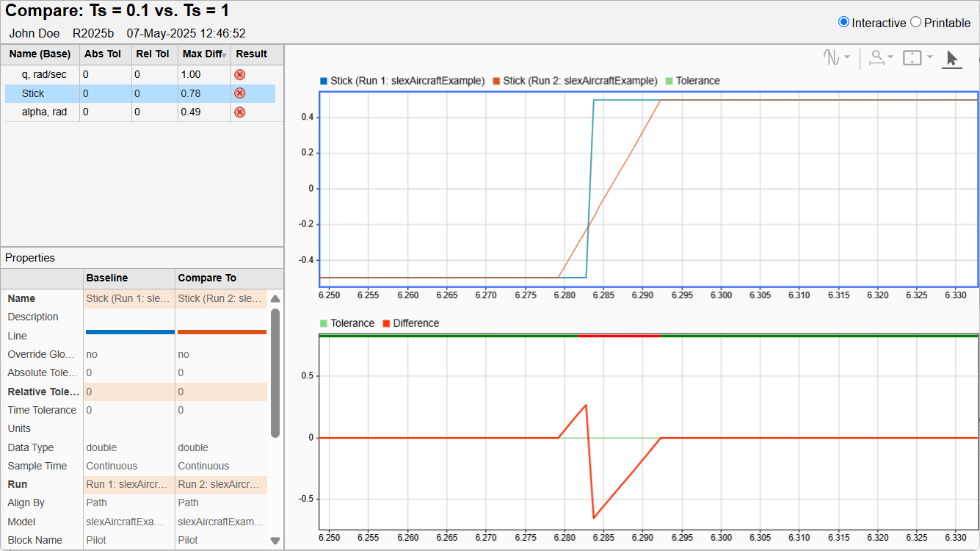Select the pointer arrow tool
The image size is (980, 551).
click(x=952, y=58)
